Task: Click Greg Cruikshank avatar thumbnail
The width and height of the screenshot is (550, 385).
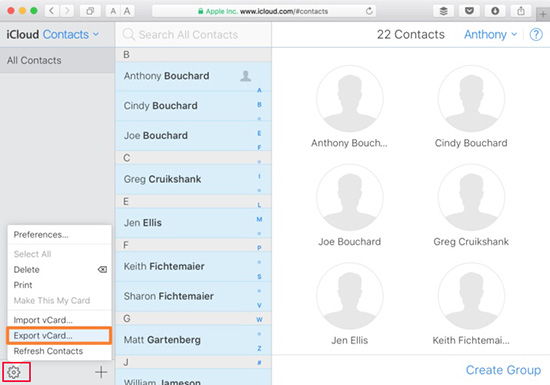Action: pyautogui.click(x=471, y=197)
